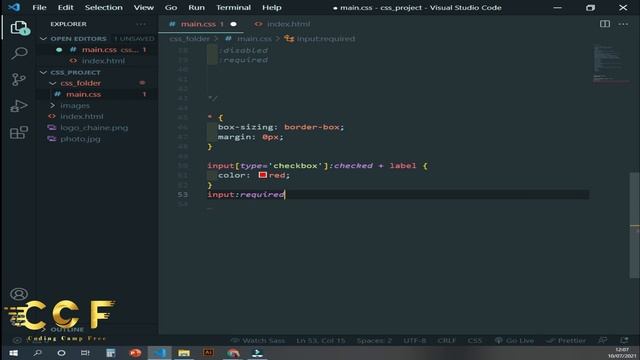This screenshot has width=640, height=360.
Task: Open the View menu
Action: pyautogui.click(x=144, y=8)
